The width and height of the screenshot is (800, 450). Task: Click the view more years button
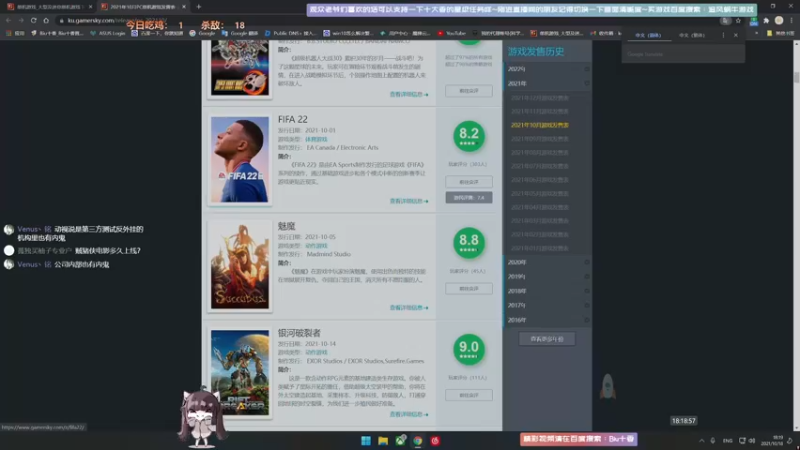(547, 339)
